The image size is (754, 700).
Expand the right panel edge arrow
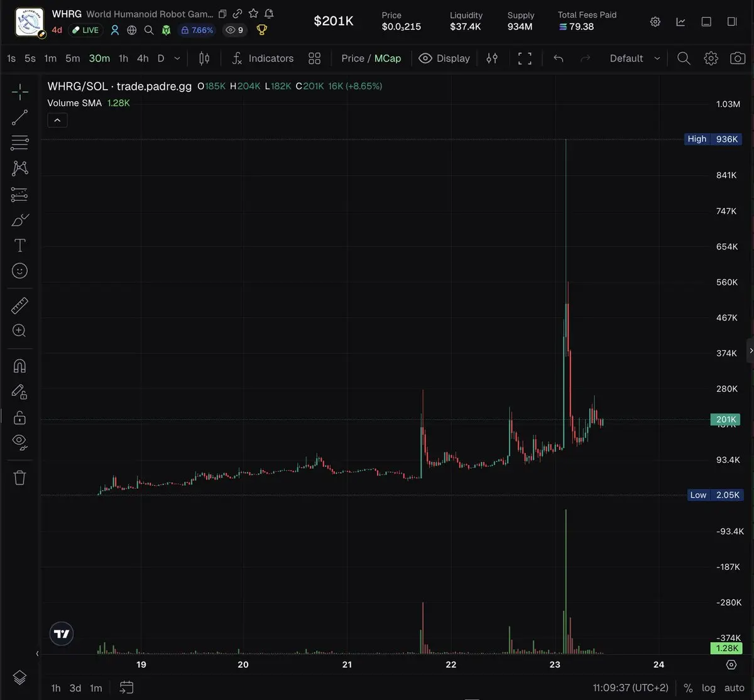coord(750,351)
